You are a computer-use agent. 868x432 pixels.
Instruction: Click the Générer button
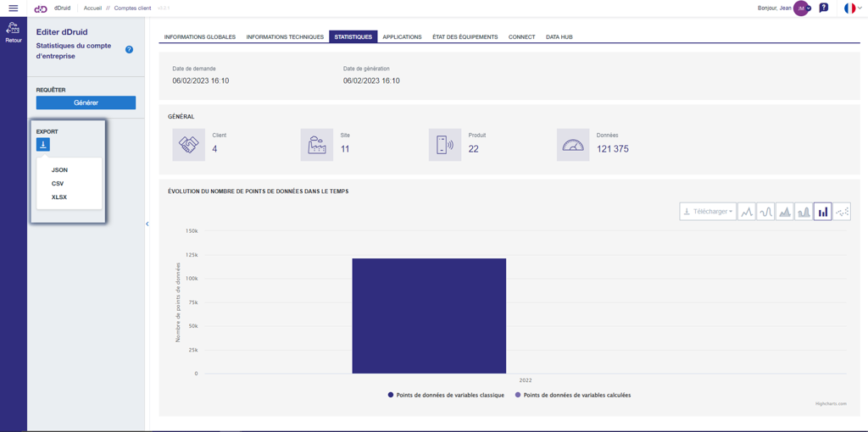[x=86, y=102]
